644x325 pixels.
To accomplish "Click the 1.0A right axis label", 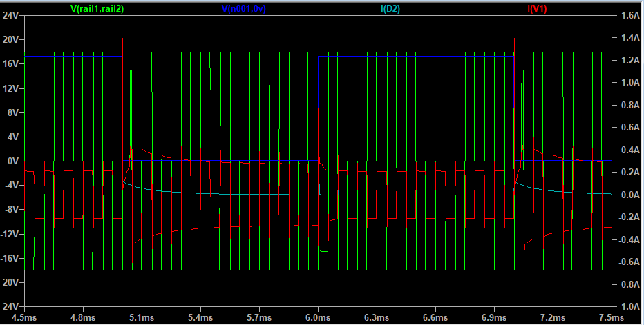I will [x=630, y=83].
